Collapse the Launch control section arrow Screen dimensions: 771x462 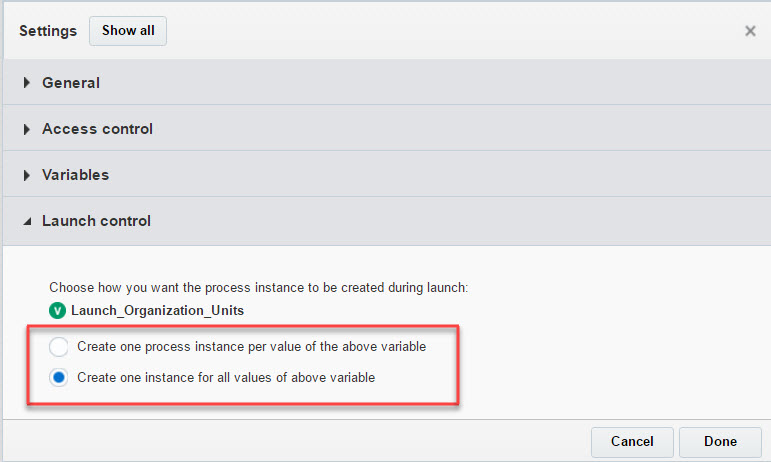click(x=27, y=221)
